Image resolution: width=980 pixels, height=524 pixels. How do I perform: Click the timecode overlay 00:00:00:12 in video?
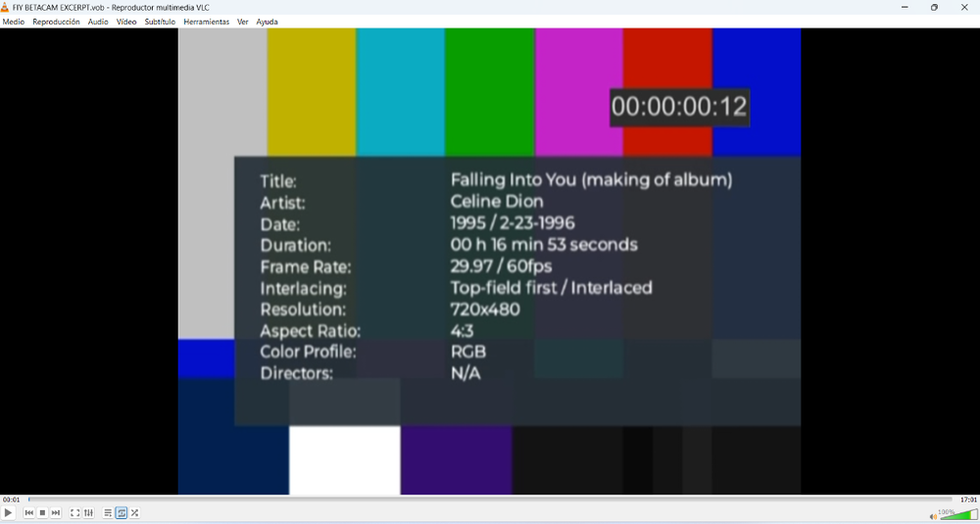[x=679, y=108]
